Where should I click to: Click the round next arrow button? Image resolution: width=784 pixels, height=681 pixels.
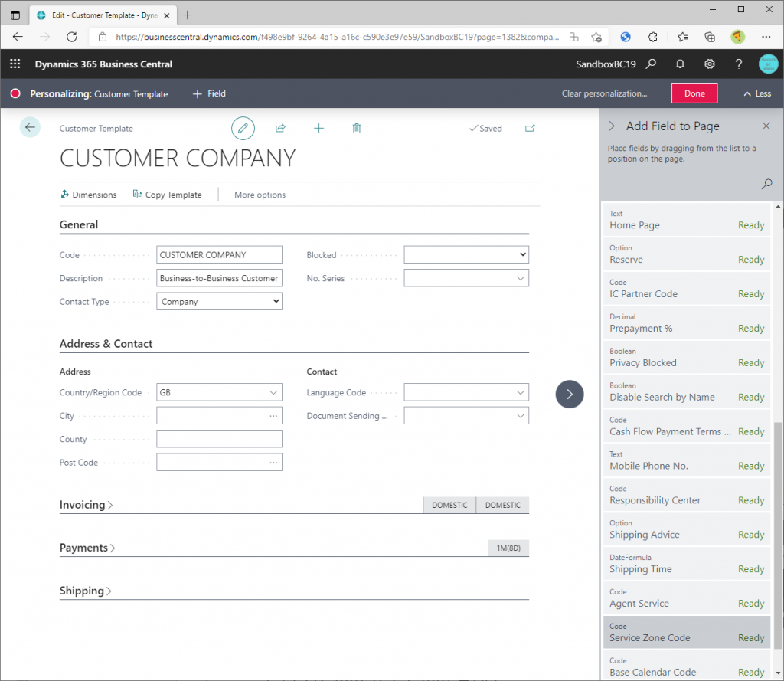click(x=570, y=395)
